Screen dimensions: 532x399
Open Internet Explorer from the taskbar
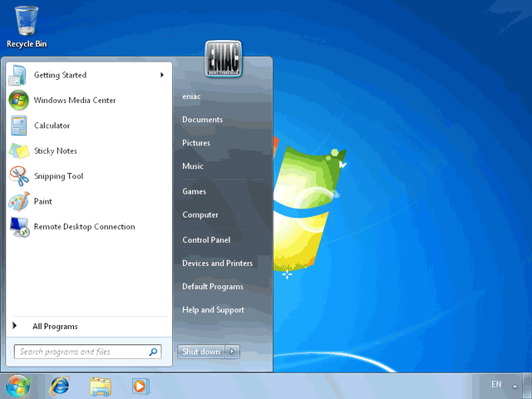pos(60,386)
